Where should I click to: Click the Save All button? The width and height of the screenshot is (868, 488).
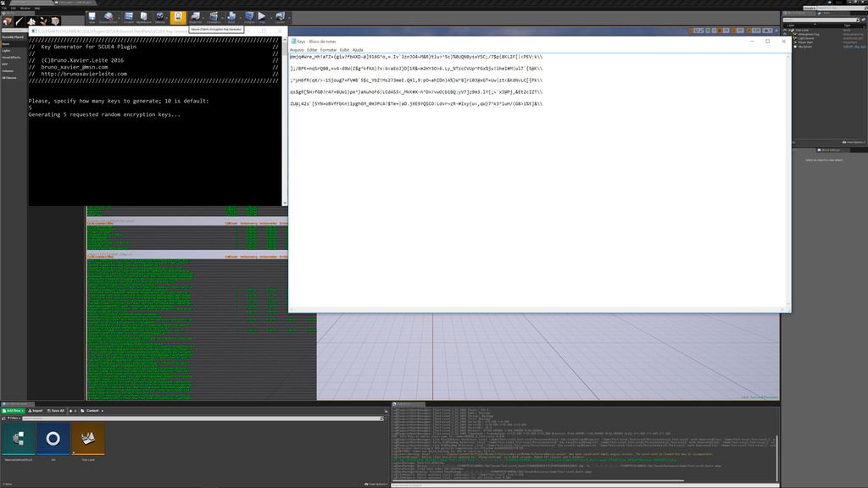57,410
